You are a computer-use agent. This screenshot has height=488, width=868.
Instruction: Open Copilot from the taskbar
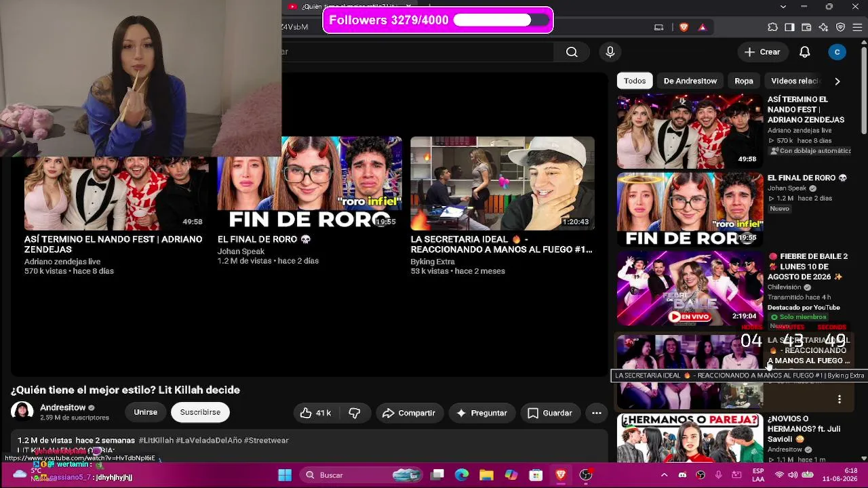tap(511, 475)
